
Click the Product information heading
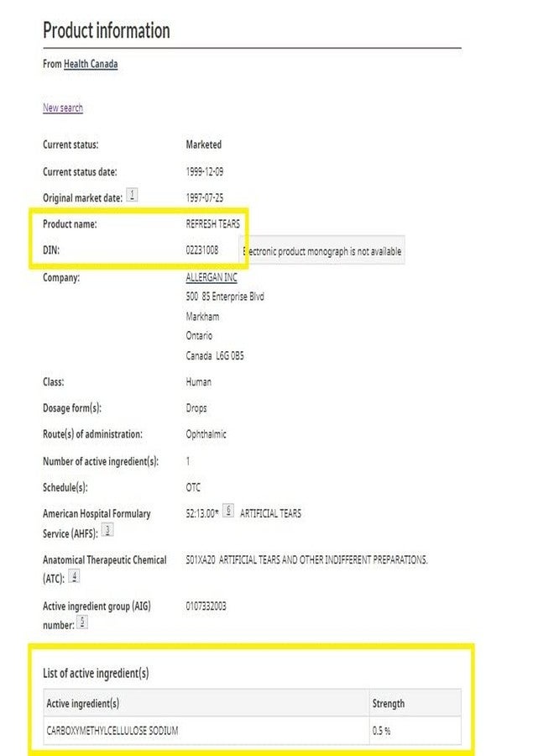(107, 30)
